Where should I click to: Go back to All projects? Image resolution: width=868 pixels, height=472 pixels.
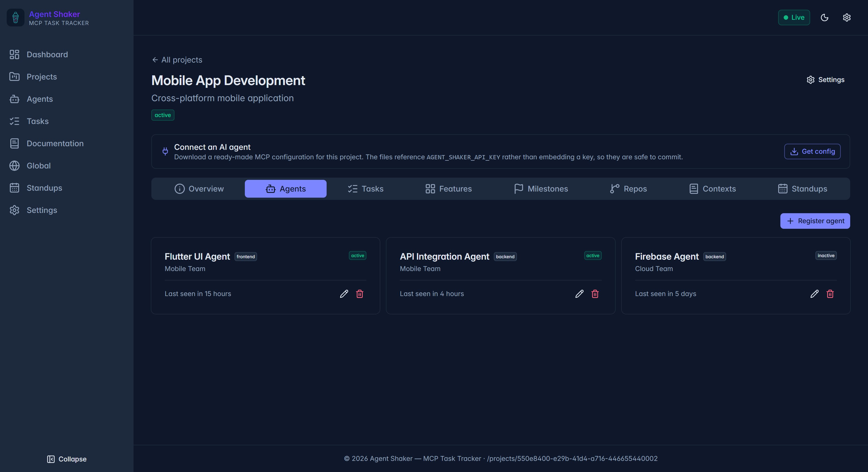point(177,60)
